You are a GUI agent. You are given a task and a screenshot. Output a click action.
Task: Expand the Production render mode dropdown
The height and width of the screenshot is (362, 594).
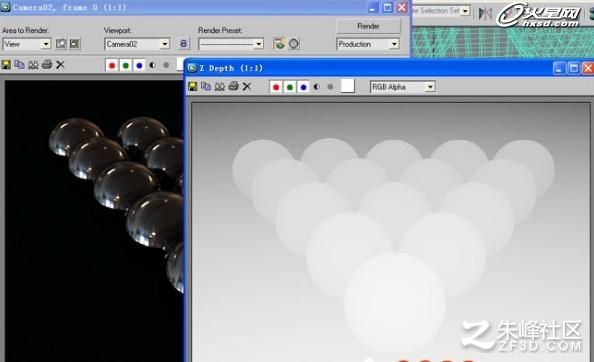(368, 44)
